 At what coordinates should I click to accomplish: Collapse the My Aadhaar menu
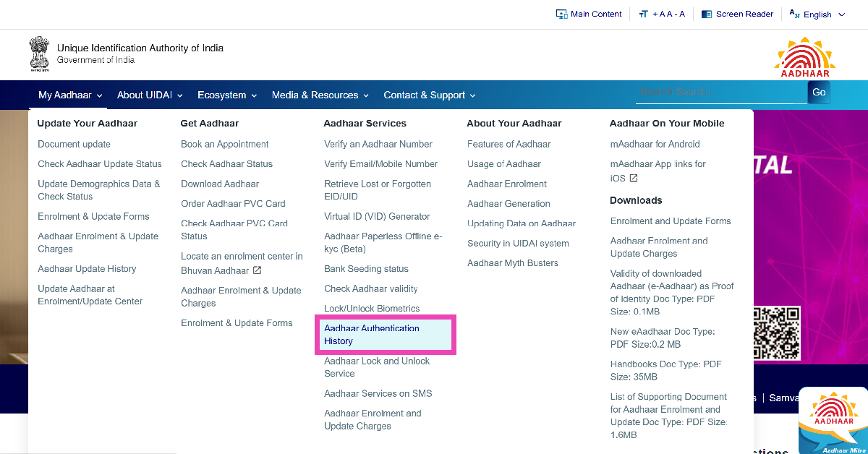pos(70,95)
